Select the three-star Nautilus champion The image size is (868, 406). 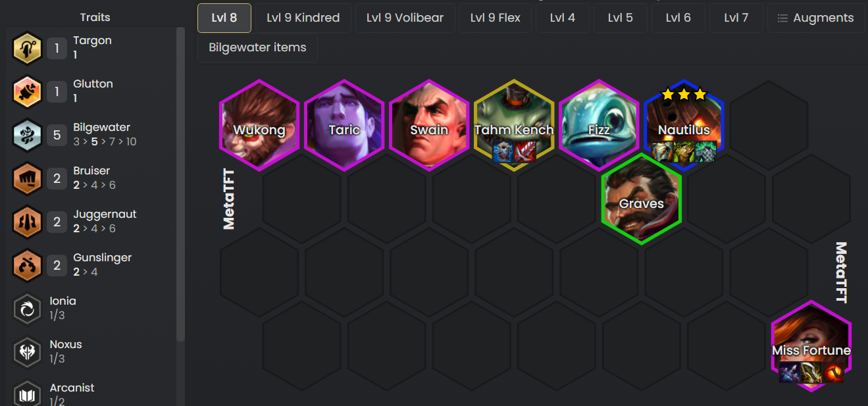pyautogui.click(x=684, y=125)
